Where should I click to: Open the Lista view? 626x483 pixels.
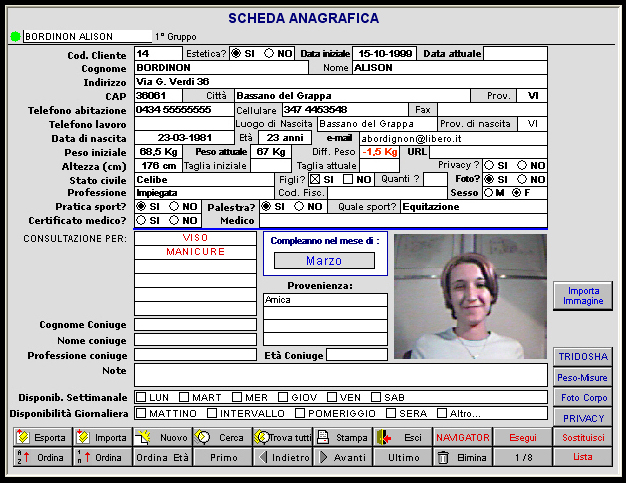(583, 457)
